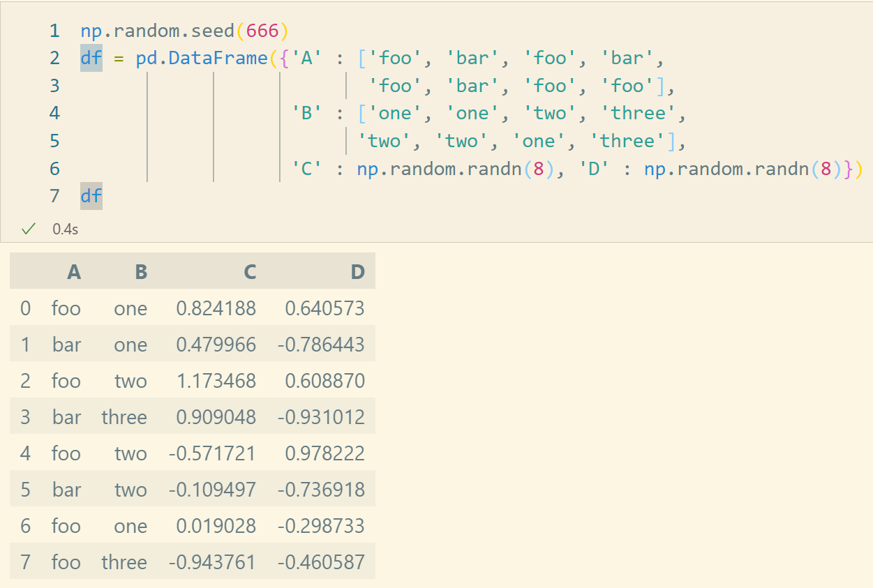Click the 'B' dictionary key in code
Screen dimensions: 873x588
point(306,113)
